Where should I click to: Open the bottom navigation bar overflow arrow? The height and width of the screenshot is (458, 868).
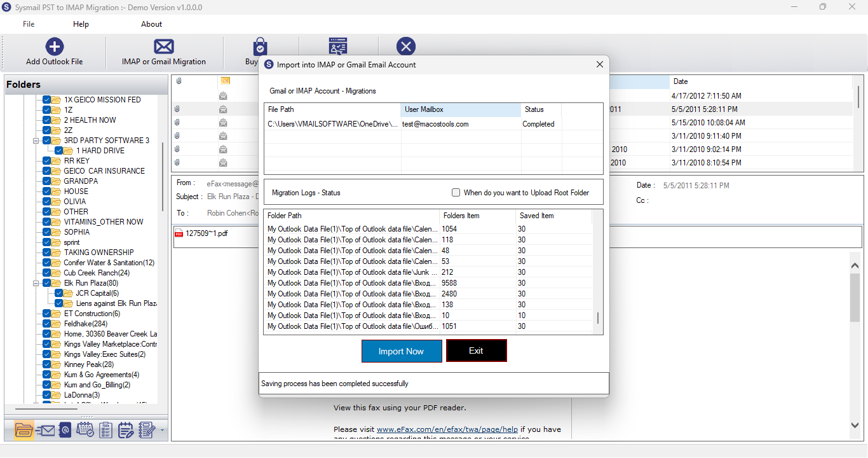[162, 431]
